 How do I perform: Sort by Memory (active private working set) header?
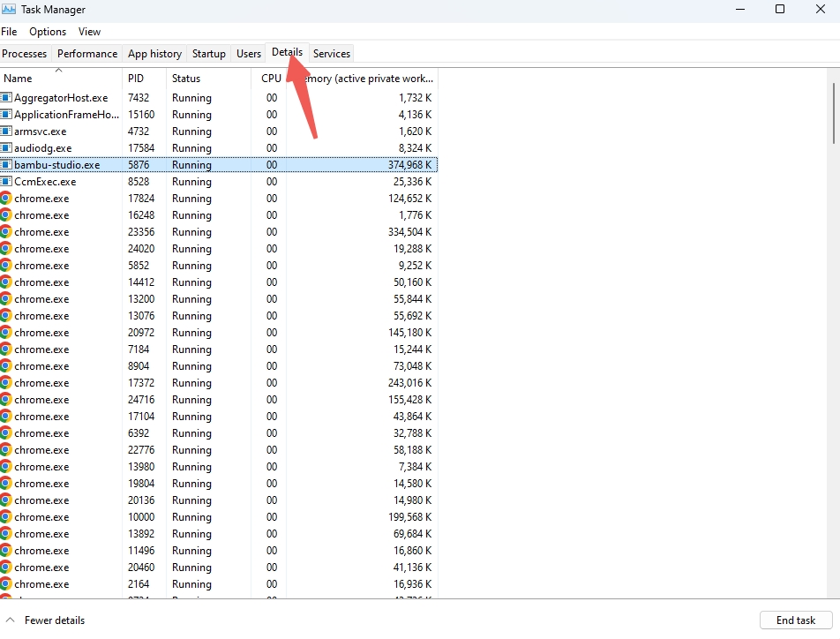tap(362, 79)
